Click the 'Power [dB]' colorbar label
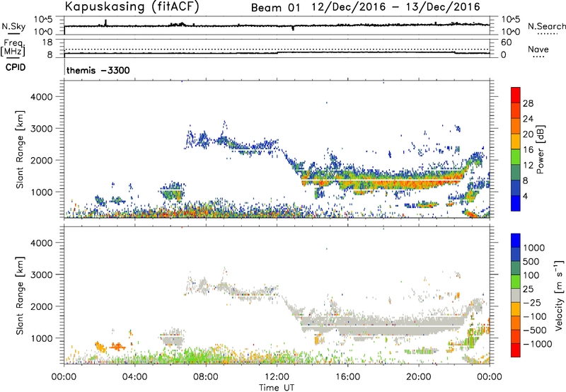The width and height of the screenshot is (566, 392). (x=540, y=149)
